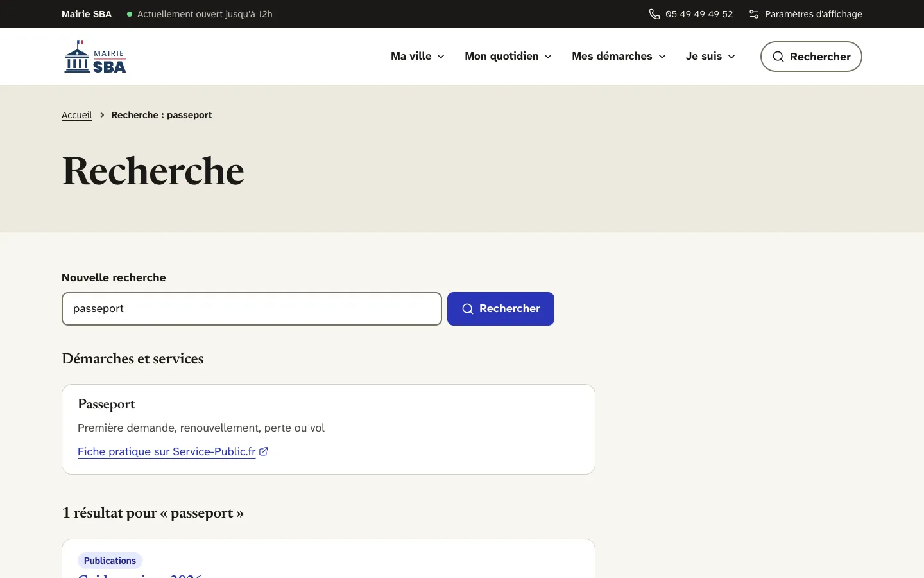
Task: Click the "1 résultat pour « passeport »" heading
Action: click(x=153, y=513)
